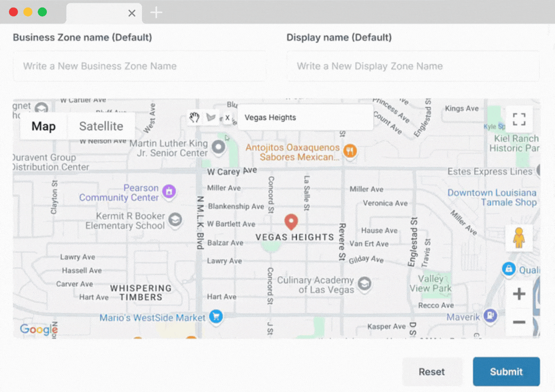Image resolution: width=555 pixels, height=392 pixels.
Task: Select the hand pan tool on map
Action: coord(194,117)
